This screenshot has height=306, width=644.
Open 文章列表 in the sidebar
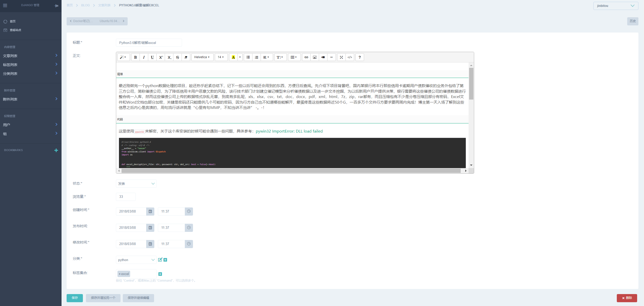(x=30, y=56)
